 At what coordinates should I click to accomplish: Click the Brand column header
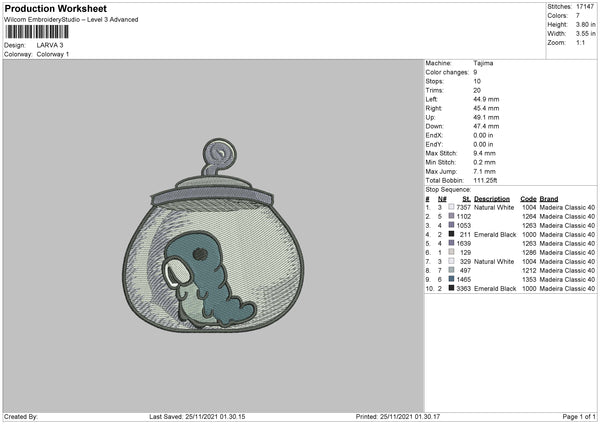[549, 198]
